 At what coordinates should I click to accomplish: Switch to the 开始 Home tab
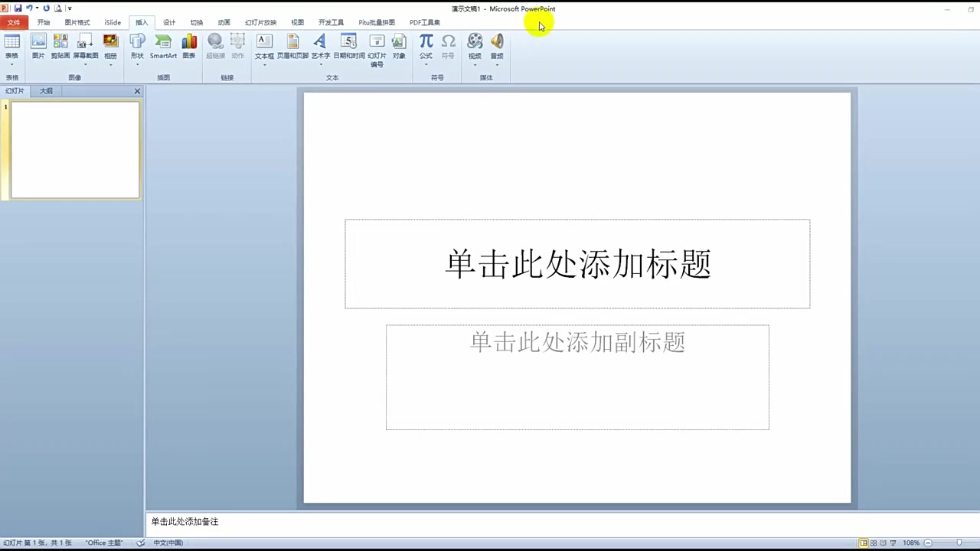[44, 23]
